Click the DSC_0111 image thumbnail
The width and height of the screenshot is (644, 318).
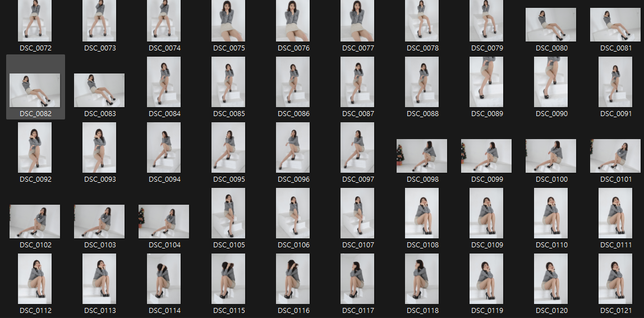pyautogui.click(x=615, y=213)
